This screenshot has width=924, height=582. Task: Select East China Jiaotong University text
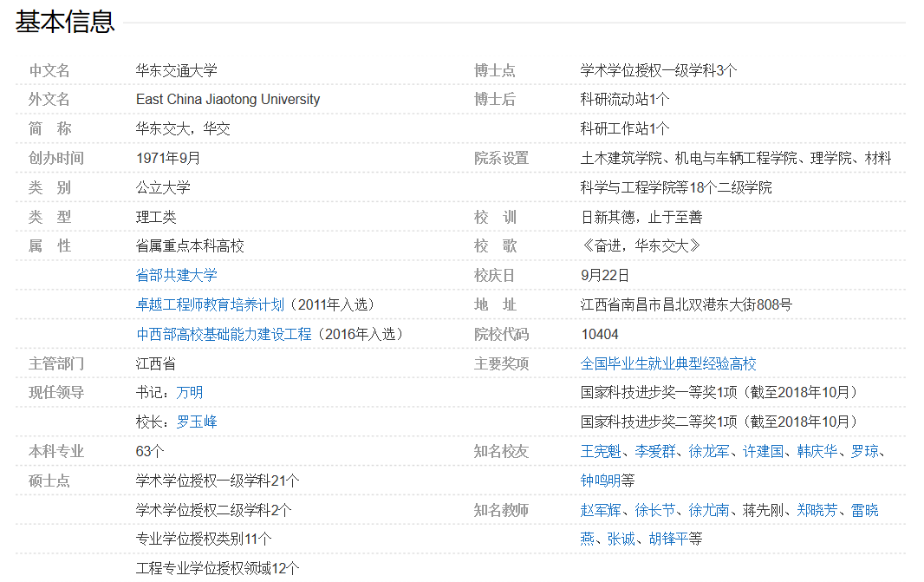coord(228,99)
